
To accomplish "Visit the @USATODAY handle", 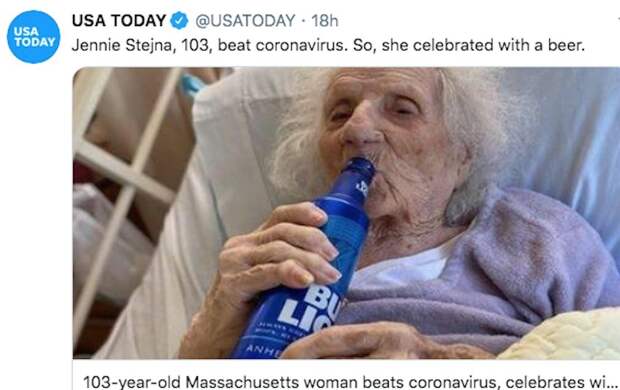I will click(245, 21).
